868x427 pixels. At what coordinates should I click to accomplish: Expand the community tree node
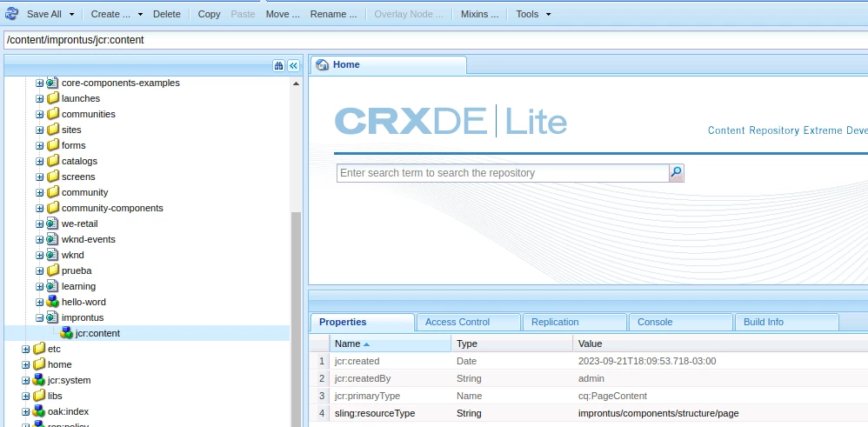pyautogui.click(x=39, y=193)
